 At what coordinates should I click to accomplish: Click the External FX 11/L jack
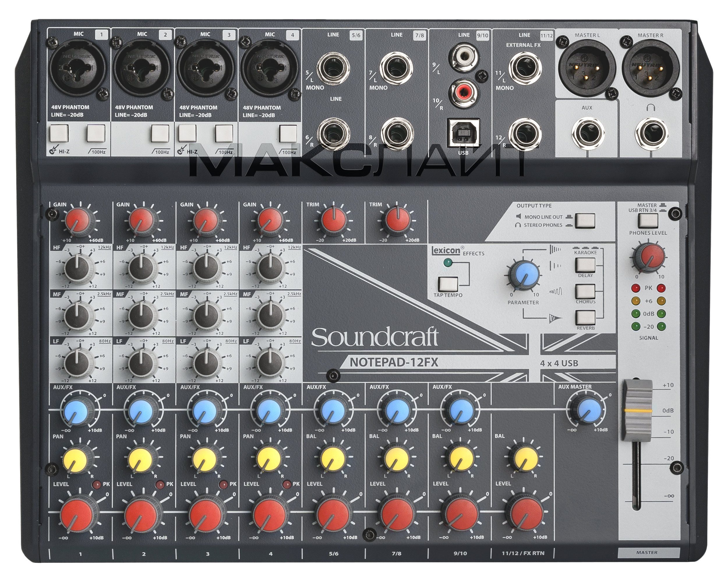(x=525, y=68)
